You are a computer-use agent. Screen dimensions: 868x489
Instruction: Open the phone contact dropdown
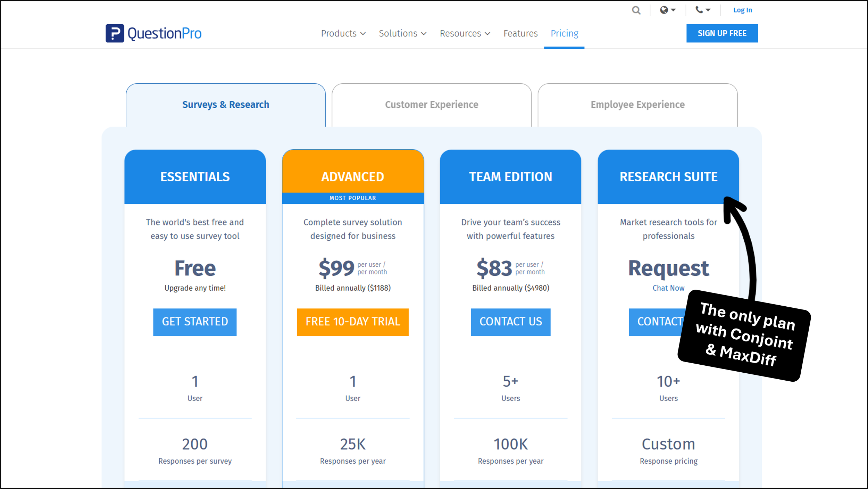pyautogui.click(x=703, y=10)
